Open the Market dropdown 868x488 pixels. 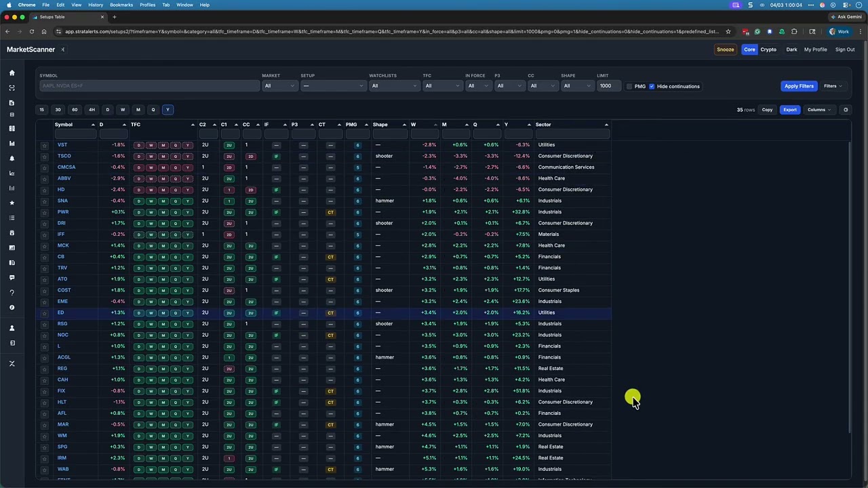pos(279,86)
